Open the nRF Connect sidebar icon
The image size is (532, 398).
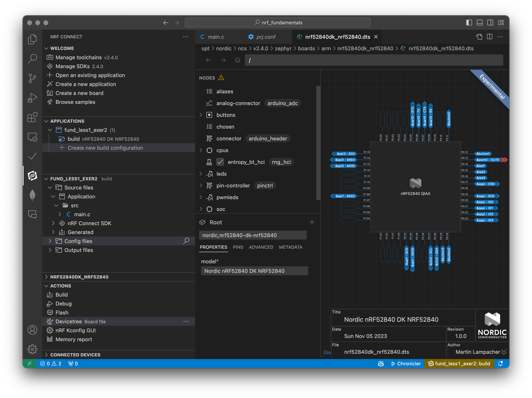tap(32, 176)
